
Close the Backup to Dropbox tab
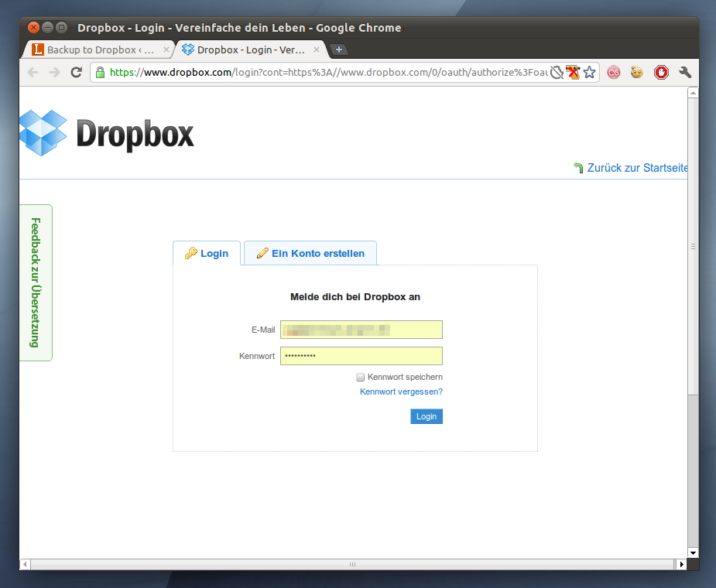pyautogui.click(x=166, y=50)
